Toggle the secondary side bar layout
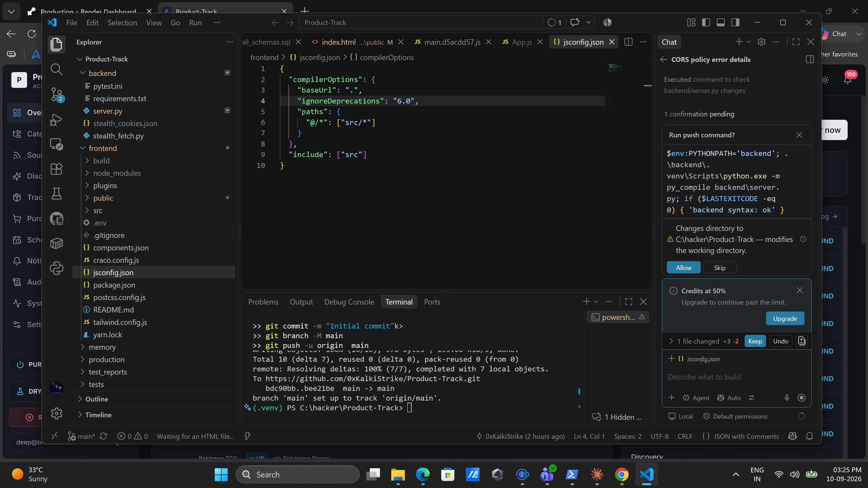 pyautogui.click(x=736, y=23)
